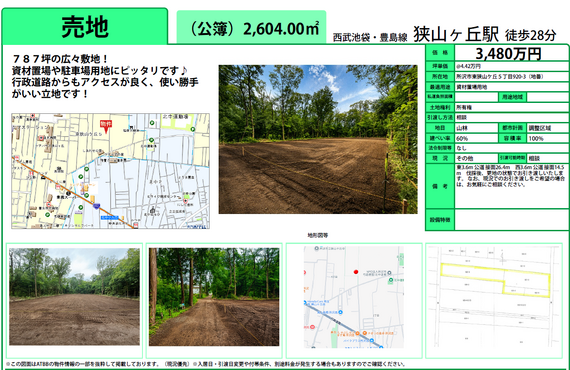The width and height of the screenshot is (570, 370).
Task: Click the 資材置場用地 value cell
Action: pyautogui.click(x=511, y=87)
